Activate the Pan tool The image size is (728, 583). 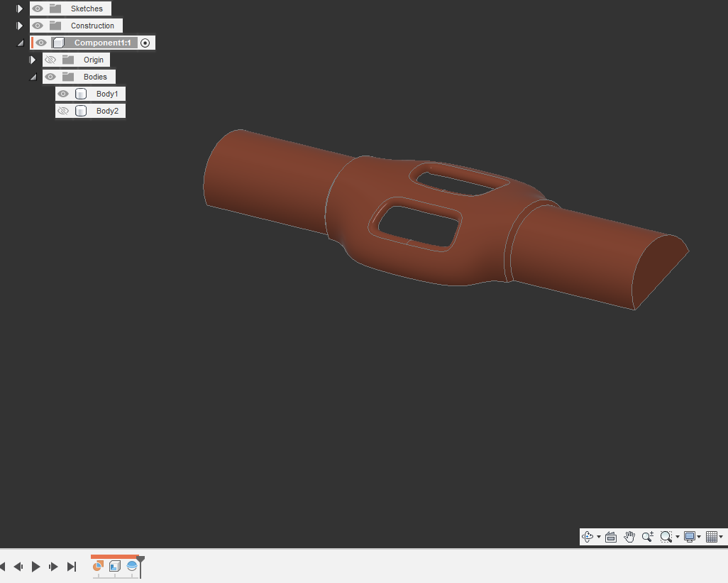(x=629, y=537)
